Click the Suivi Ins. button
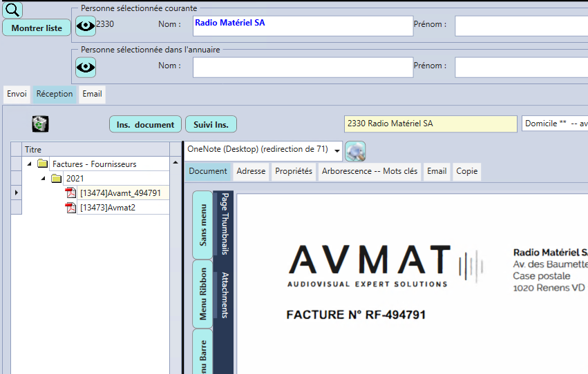The height and width of the screenshot is (374, 588). (x=211, y=124)
